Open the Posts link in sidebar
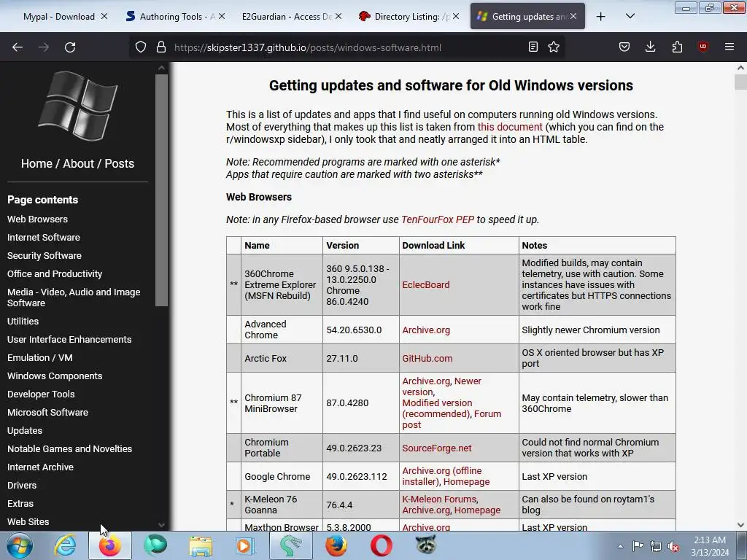The image size is (747, 560). (x=119, y=163)
